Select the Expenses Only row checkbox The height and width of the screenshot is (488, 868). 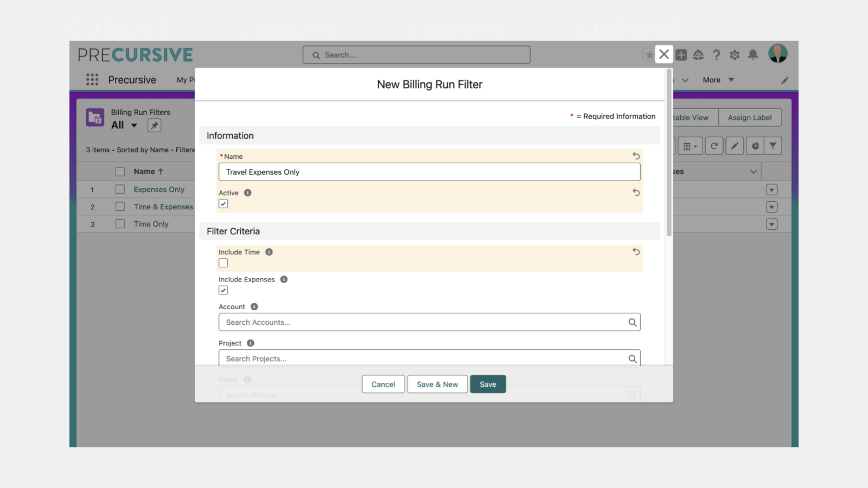pyautogui.click(x=120, y=190)
